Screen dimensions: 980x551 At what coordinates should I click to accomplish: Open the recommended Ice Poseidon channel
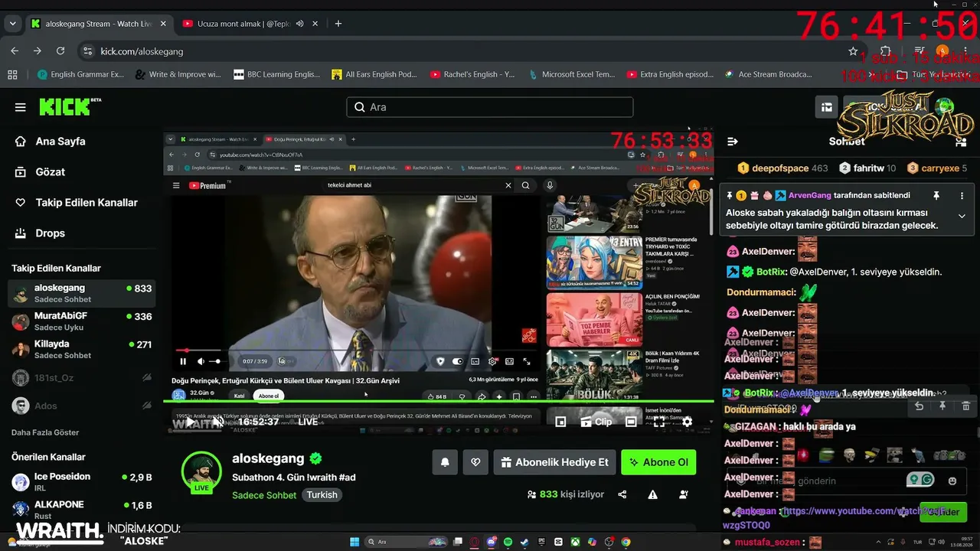tap(81, 481)
